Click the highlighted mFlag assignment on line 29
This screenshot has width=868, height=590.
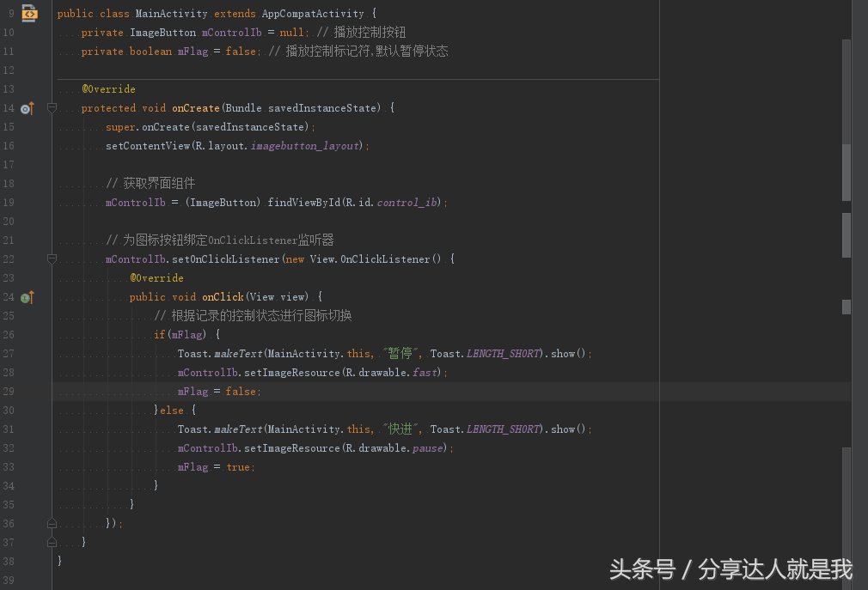(x=217, y=391)
